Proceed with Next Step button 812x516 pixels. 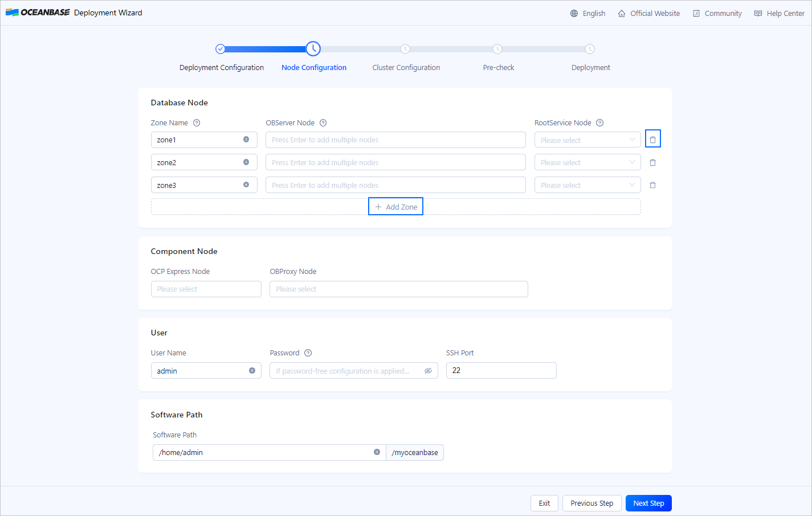coord(648,503)
